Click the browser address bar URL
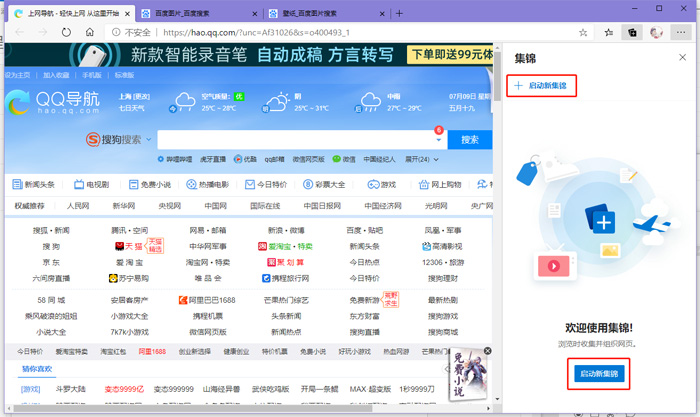Viewport: 700px width, 417px height. 256,32
